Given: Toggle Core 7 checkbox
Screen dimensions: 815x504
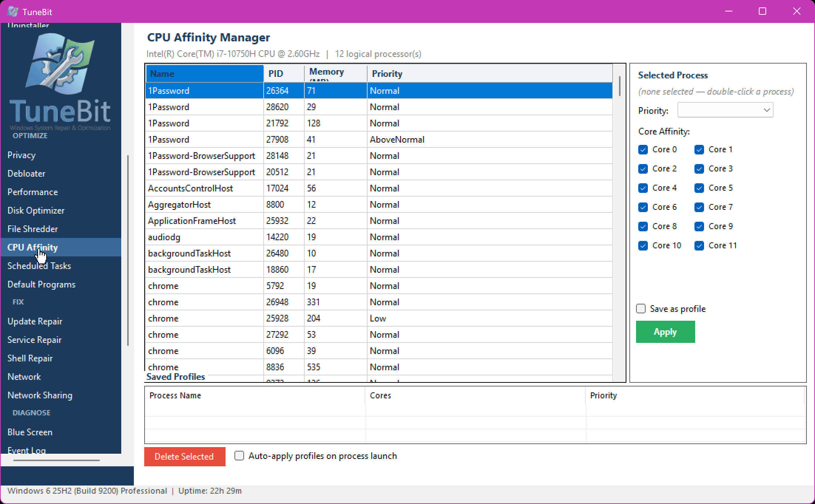Looking at the screenshot, I should tap(699, 207).
